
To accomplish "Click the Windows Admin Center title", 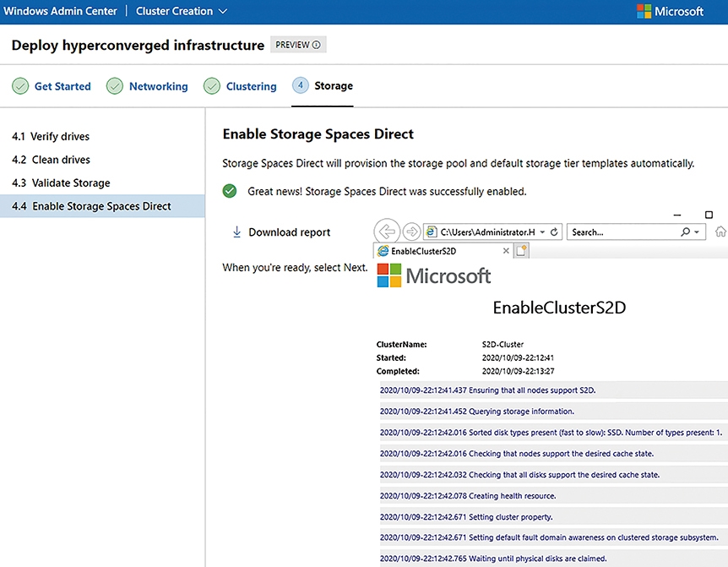I will [60, 11].
